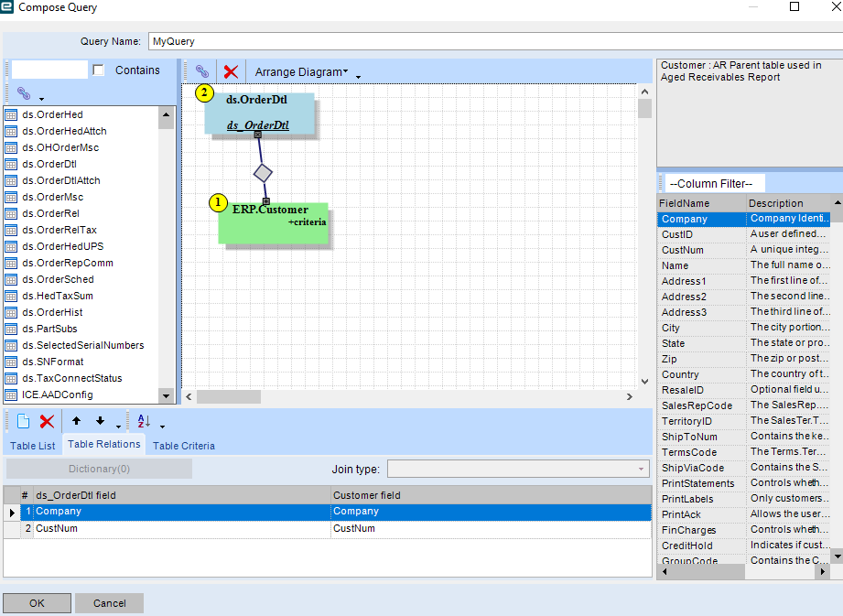This screenshot has width=843, height=616.
Task: Click the FieldName column header
Action: pos(701,203)
